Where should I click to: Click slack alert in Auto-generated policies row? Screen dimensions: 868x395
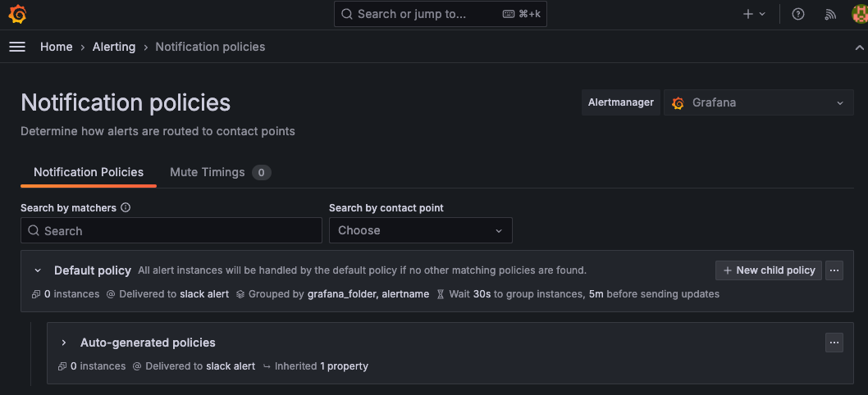[231, 366]
